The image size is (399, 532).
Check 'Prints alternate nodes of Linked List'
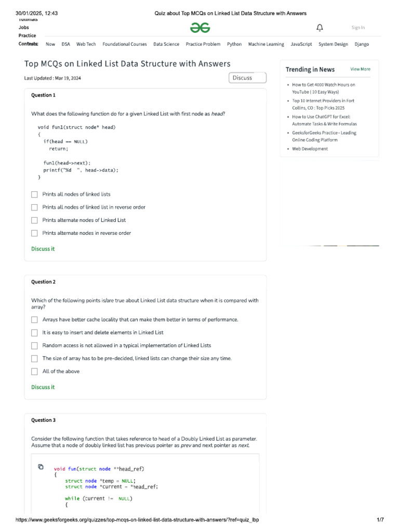tap(34, 220)
